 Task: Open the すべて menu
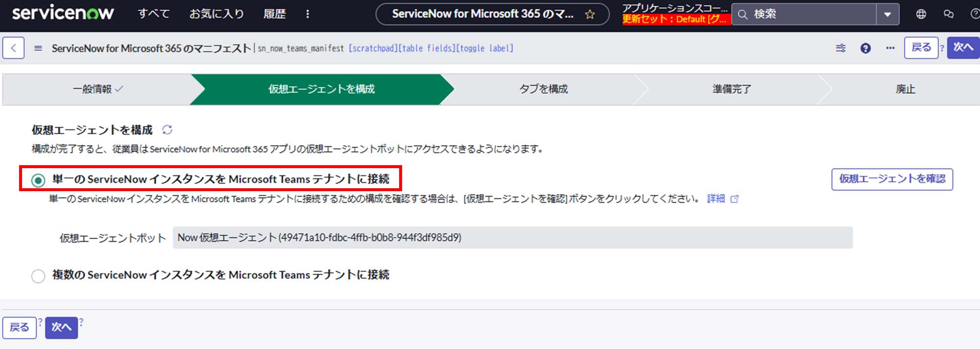coord(153,14)
